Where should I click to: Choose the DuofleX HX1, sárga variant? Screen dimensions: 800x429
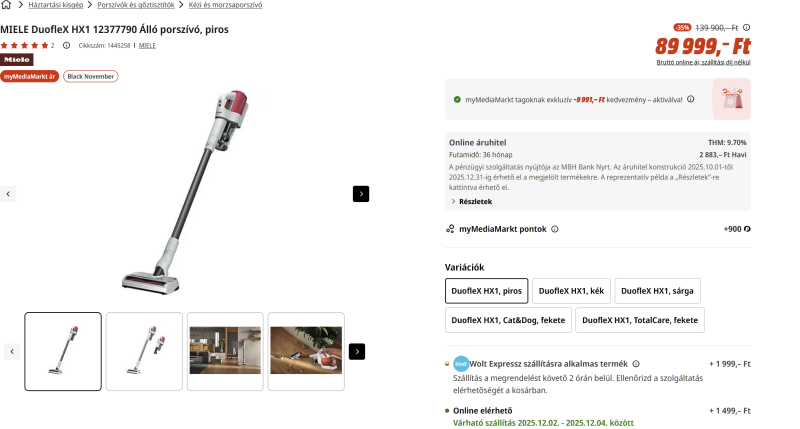point(657,291)
